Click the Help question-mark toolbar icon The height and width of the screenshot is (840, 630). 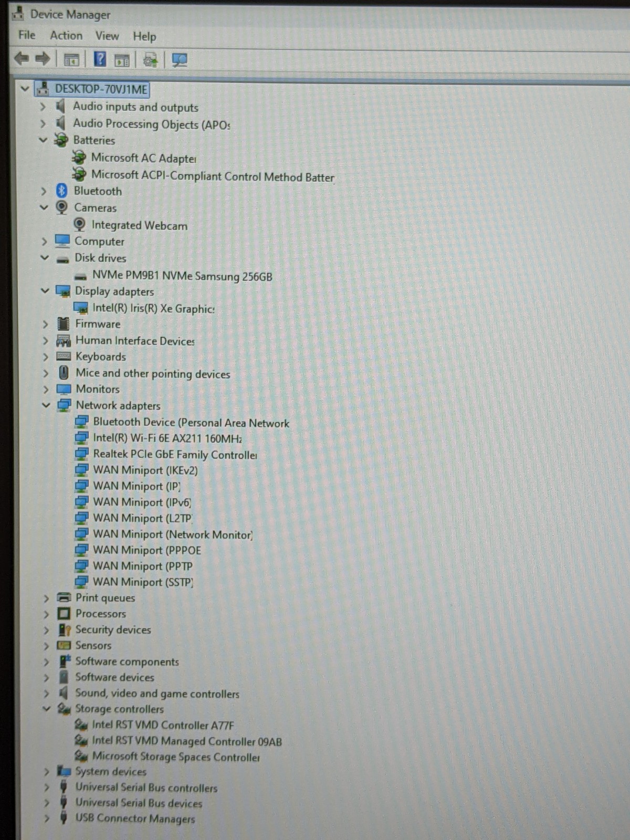100,59
